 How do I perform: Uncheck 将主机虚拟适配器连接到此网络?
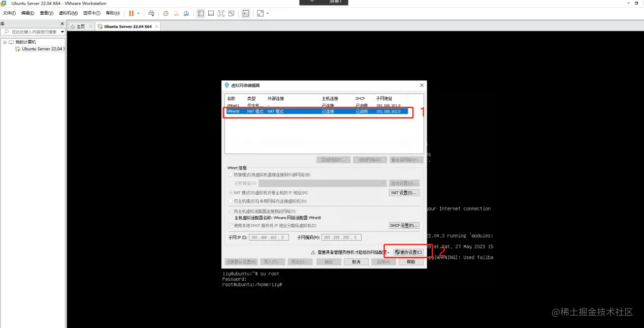230,210
